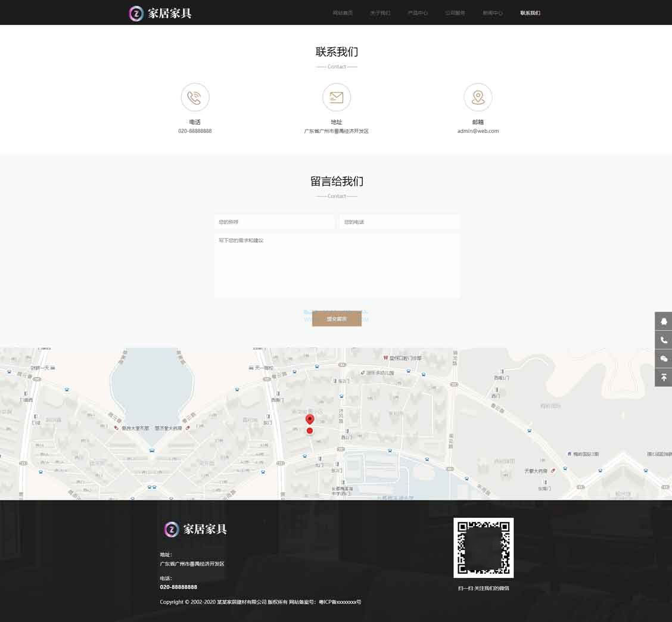Open the 网站首页 navigation item
672x622 pixels.
point(343,13)
